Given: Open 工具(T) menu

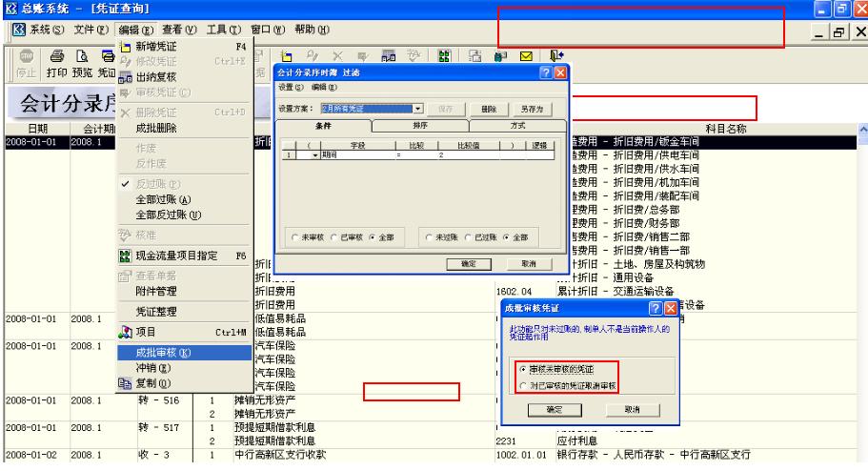Looking at the screenshot, I should point(224,30).
